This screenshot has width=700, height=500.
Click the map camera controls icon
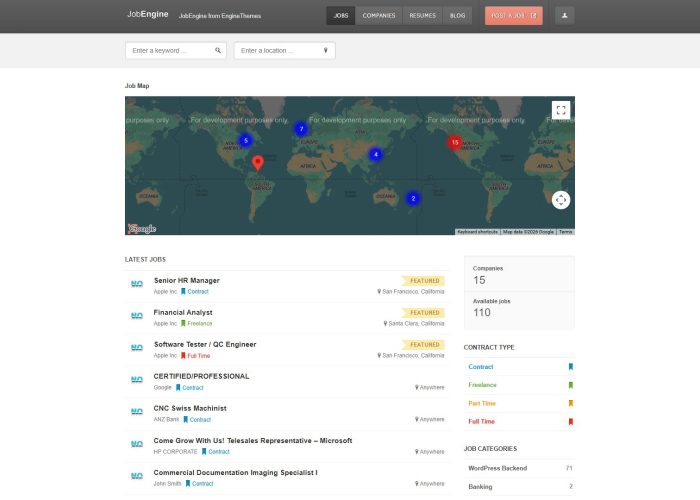pyautogui.click(x=561, y=200)
